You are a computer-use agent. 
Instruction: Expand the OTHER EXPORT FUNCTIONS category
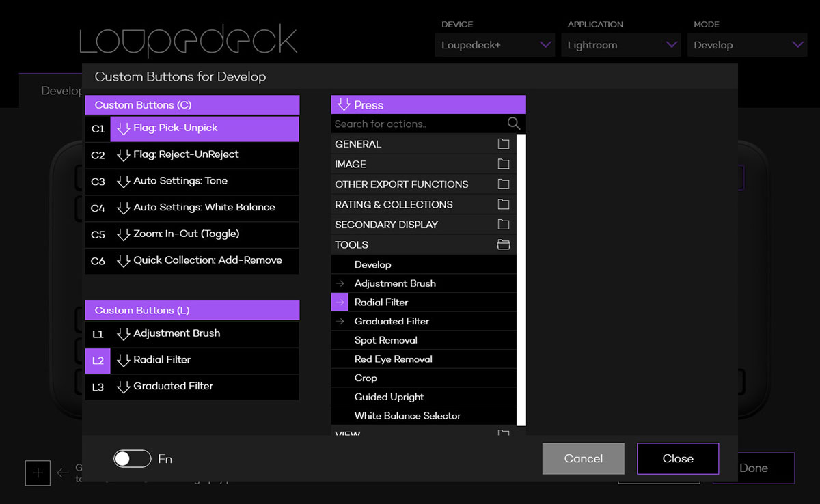pos(424,184)
